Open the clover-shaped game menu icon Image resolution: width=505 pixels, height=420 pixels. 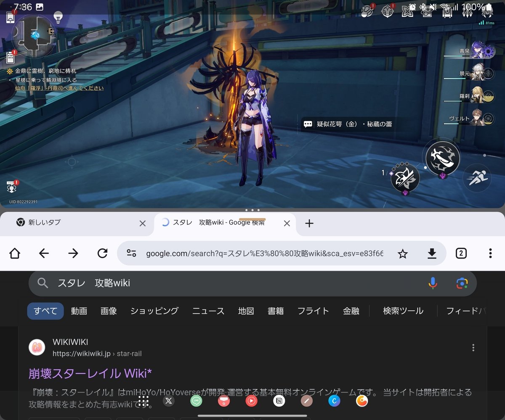(x=407, y=12)
